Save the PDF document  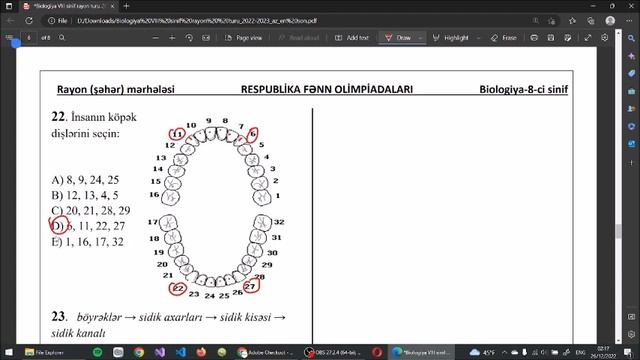(x=551, y=38)
